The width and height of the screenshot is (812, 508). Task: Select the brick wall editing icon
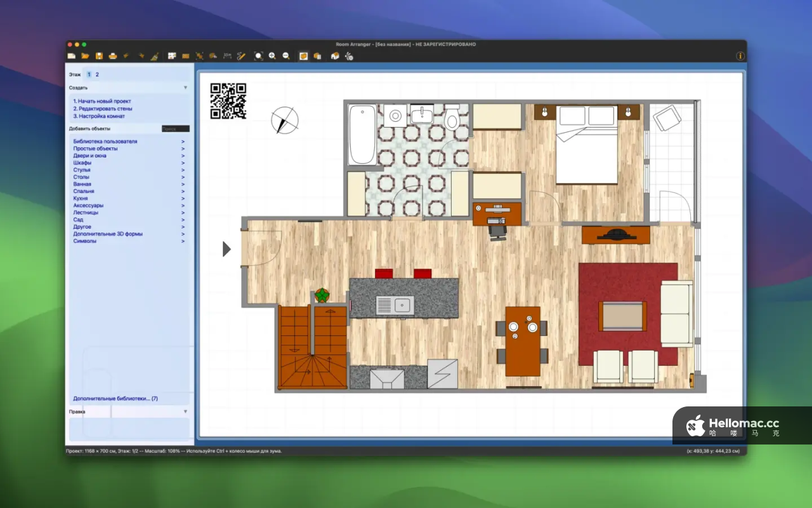[x=186, y=56]
